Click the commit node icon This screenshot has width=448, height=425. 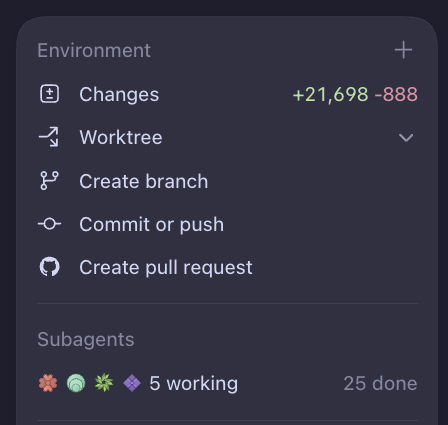(49, 224)
